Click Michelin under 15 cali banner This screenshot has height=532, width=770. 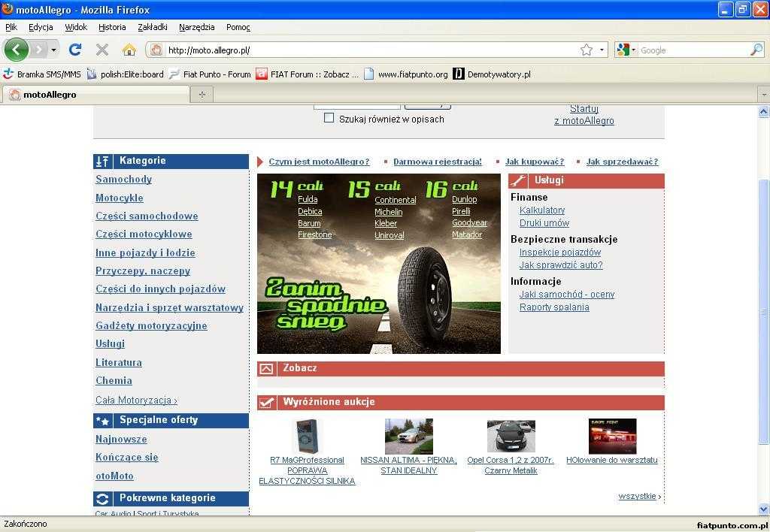tap(388, 212)
